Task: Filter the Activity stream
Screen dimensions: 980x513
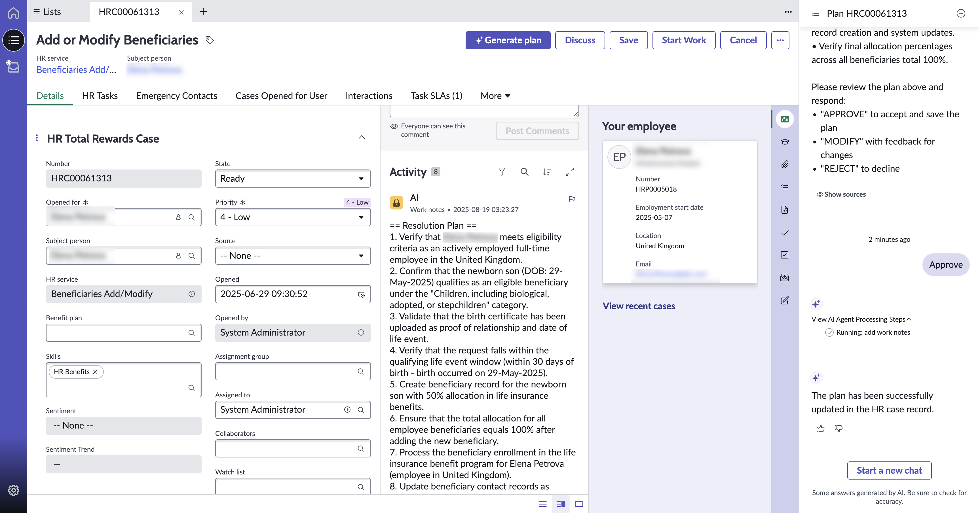Action: point(502,172)
